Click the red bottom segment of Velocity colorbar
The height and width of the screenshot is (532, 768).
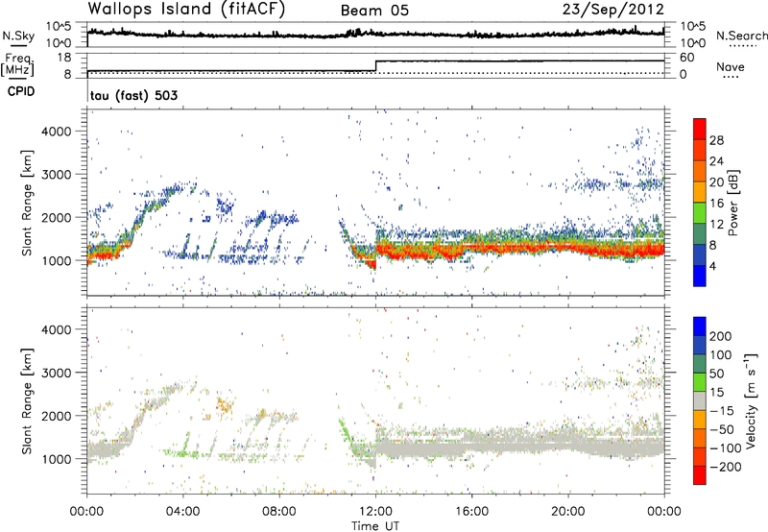(700, 475)
